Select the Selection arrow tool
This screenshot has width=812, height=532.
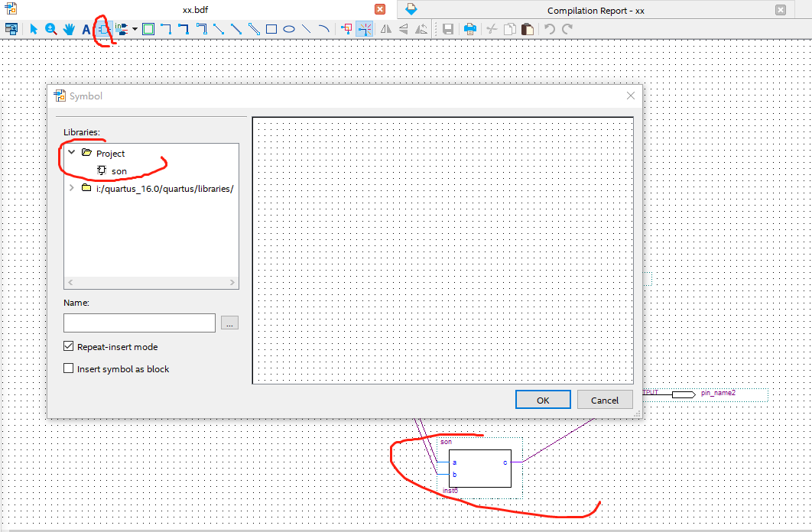(32, 28)
